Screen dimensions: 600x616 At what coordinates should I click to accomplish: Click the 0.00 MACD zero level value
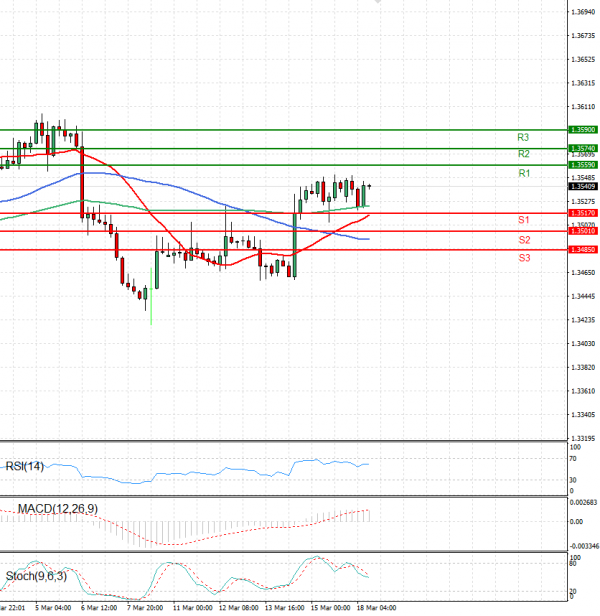pyautogui.click(x=576, y=522)
